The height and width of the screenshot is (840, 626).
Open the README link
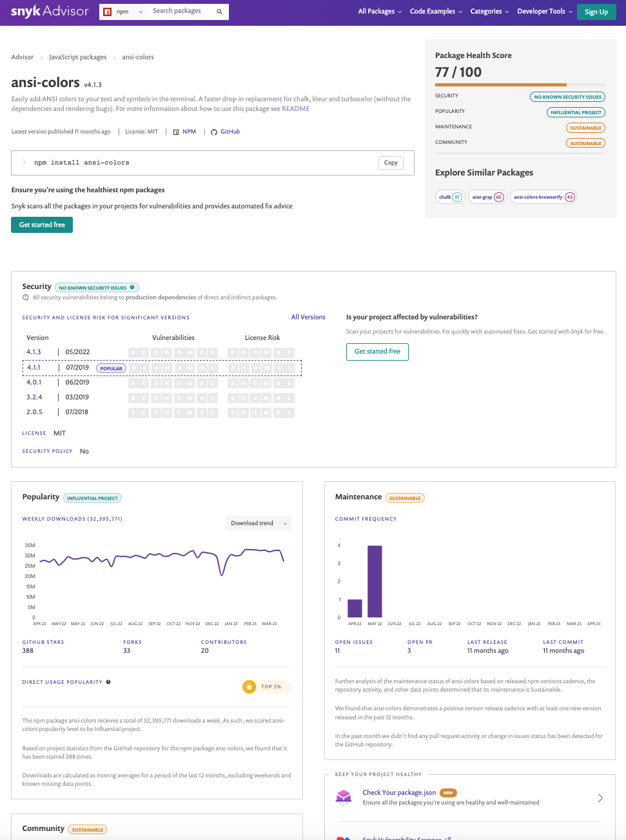296,109
